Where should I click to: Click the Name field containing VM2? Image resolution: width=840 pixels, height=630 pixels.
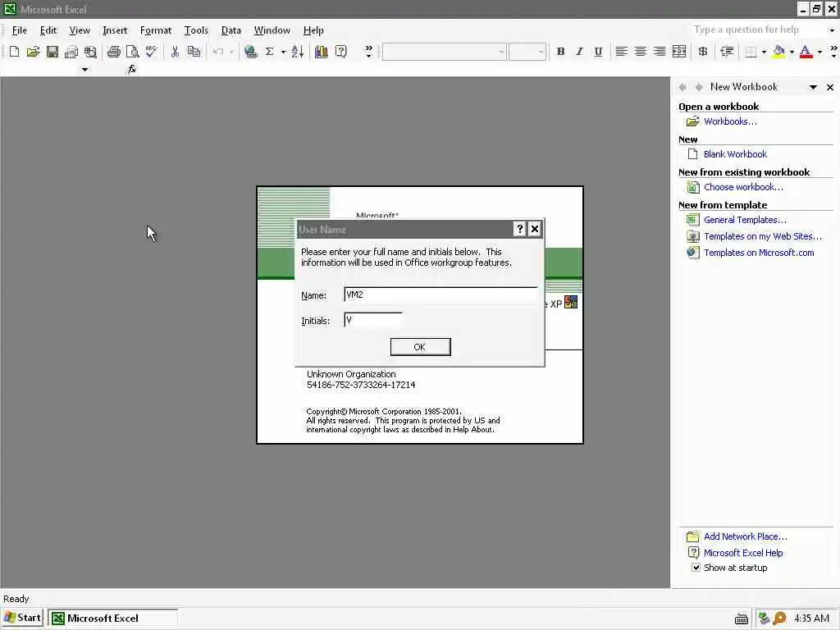[x=441, y=294]
